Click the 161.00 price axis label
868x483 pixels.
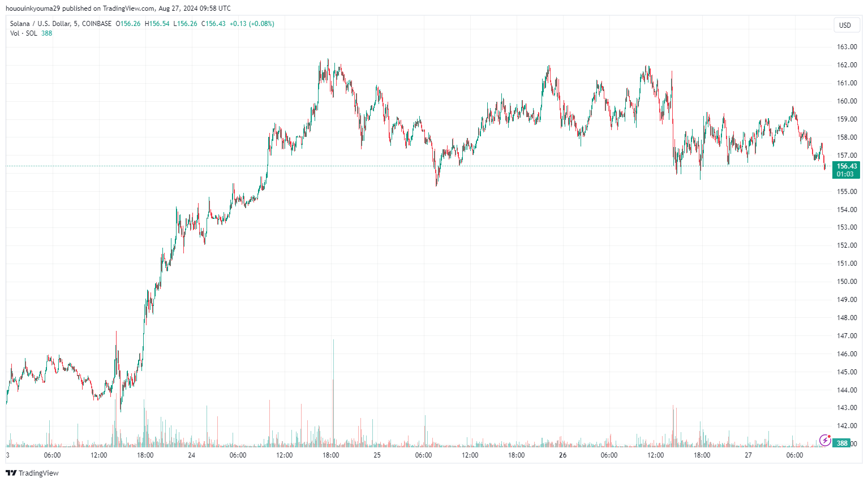coord(846,83)
